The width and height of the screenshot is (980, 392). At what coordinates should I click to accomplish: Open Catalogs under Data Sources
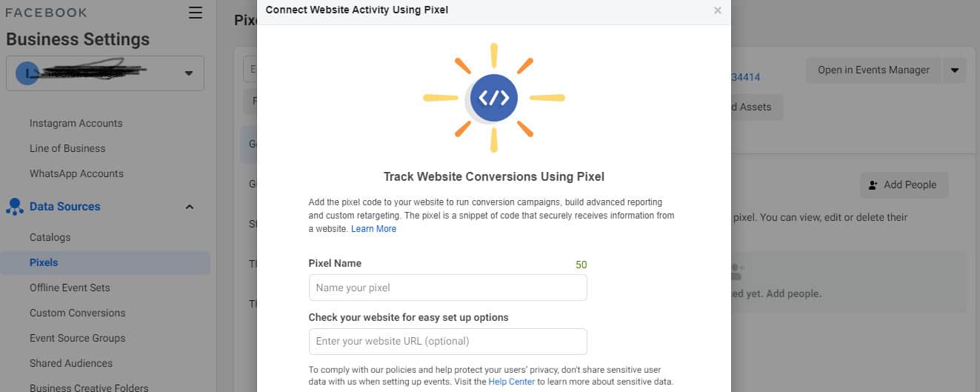(50, 237)
